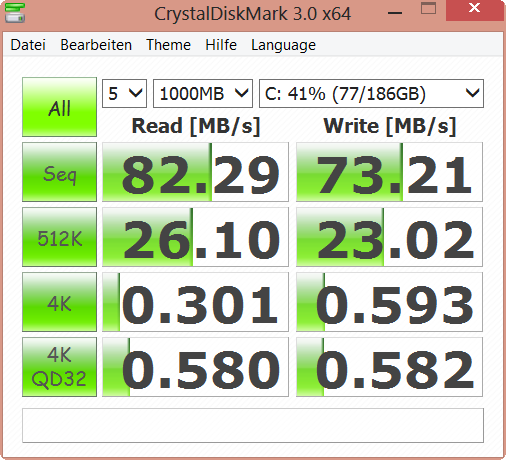
Task: Run all benchmarks with the All button
Action: pos(59,107)
